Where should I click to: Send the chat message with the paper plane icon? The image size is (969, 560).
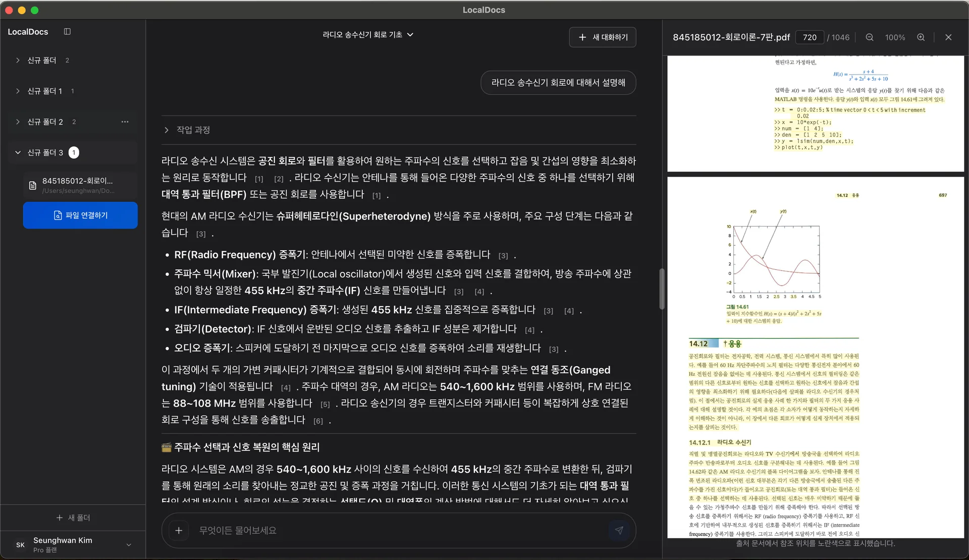click(x=619, y=530)
